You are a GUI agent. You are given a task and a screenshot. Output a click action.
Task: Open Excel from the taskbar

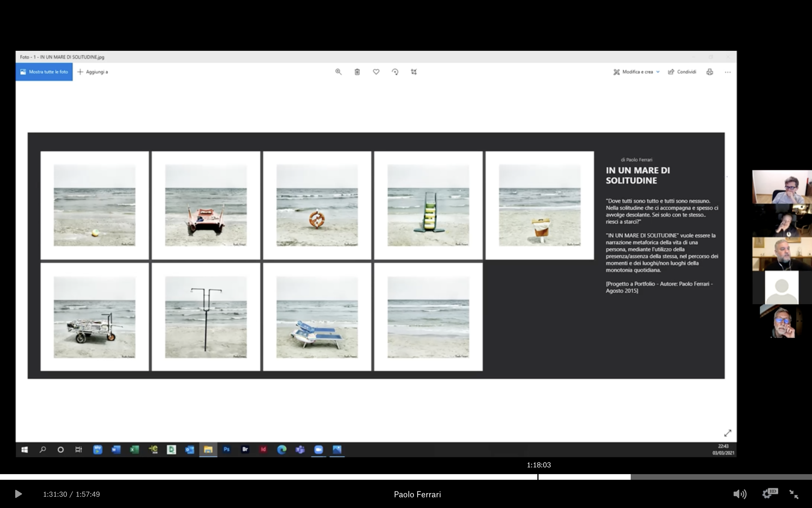[x=134, y=450]
